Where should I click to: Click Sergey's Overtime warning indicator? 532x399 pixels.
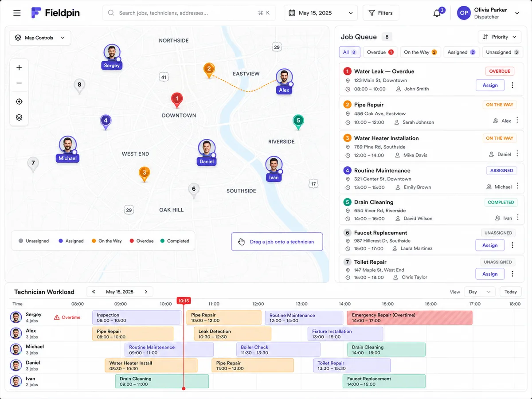tap(67, 317)
